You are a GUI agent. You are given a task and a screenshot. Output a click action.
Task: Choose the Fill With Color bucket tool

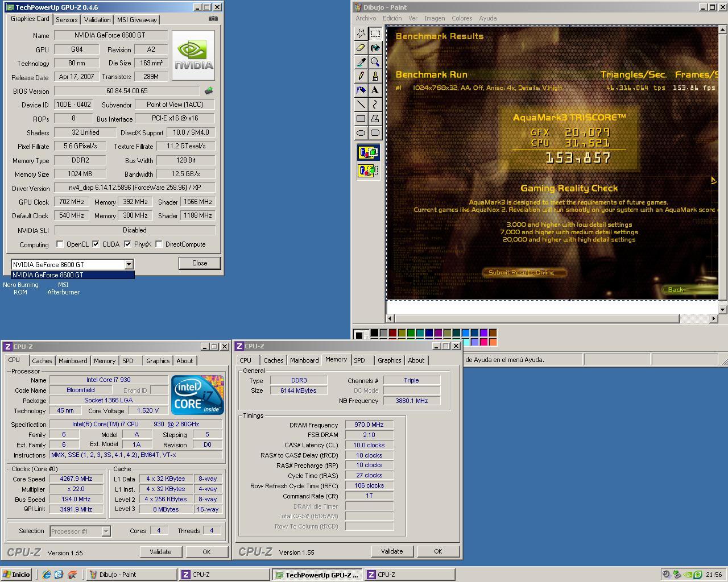click(375, 48)
